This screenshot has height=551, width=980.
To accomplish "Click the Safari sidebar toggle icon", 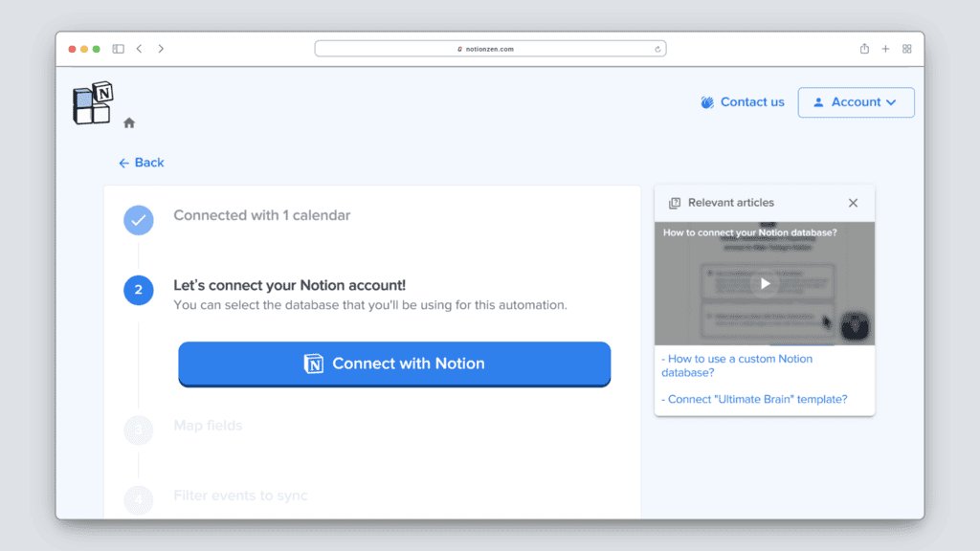I will click(x=119, y=49).
